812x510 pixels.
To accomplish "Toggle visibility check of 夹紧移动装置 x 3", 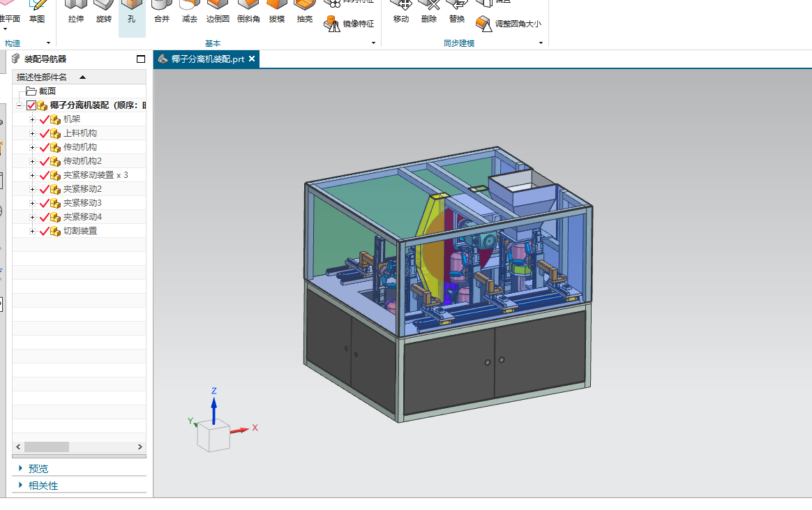I will (45, 176).
